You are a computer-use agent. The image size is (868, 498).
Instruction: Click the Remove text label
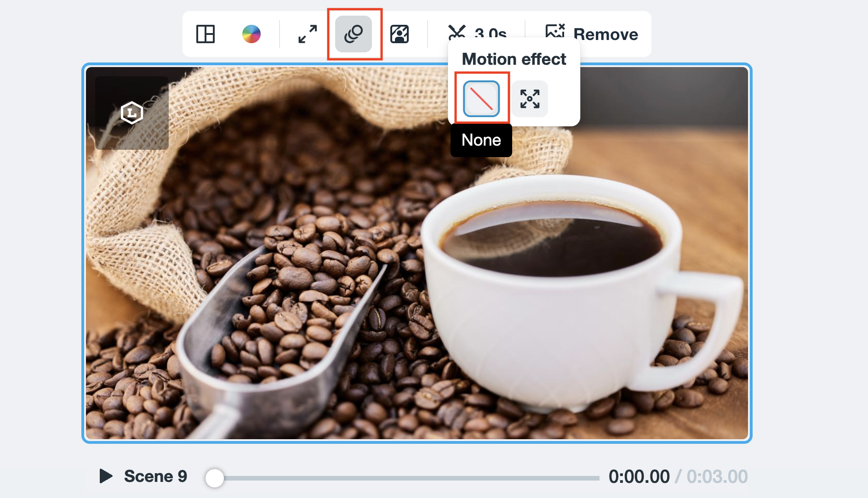pyautogui.click(x=605, y=34)
